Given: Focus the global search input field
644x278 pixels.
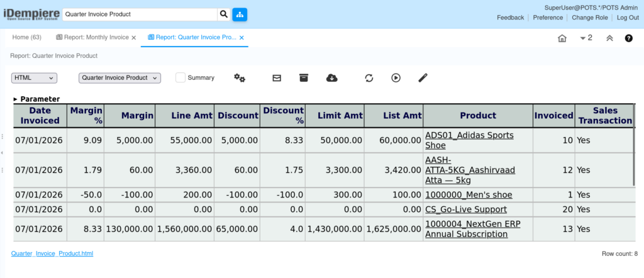Looking at the screenshot, I should [140, 14].
